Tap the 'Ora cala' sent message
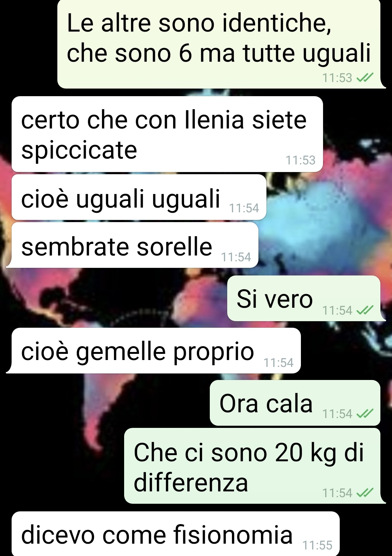The image size is (392, 556). 295,403
